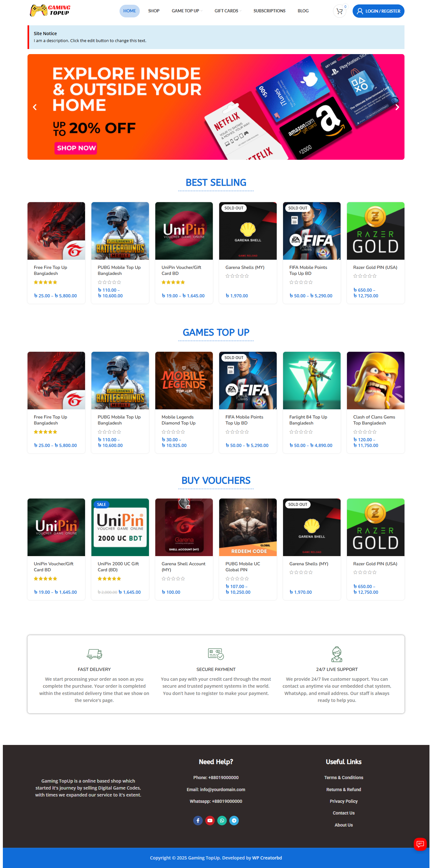The width and height of the screenshot is (432, 868).
Task: Click the Login / Register button
Action: [x=378, y=11]
